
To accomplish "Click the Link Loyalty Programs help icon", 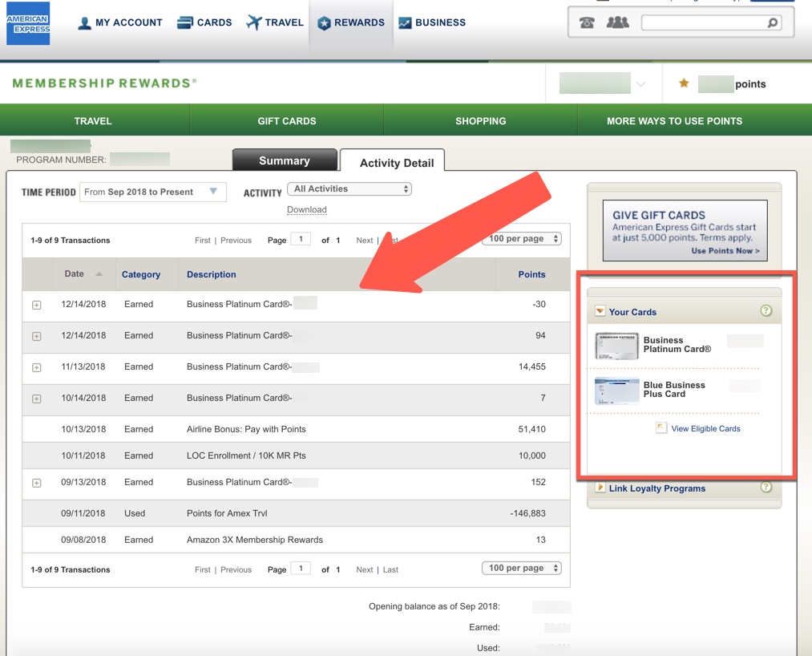I will pos(766,487).
